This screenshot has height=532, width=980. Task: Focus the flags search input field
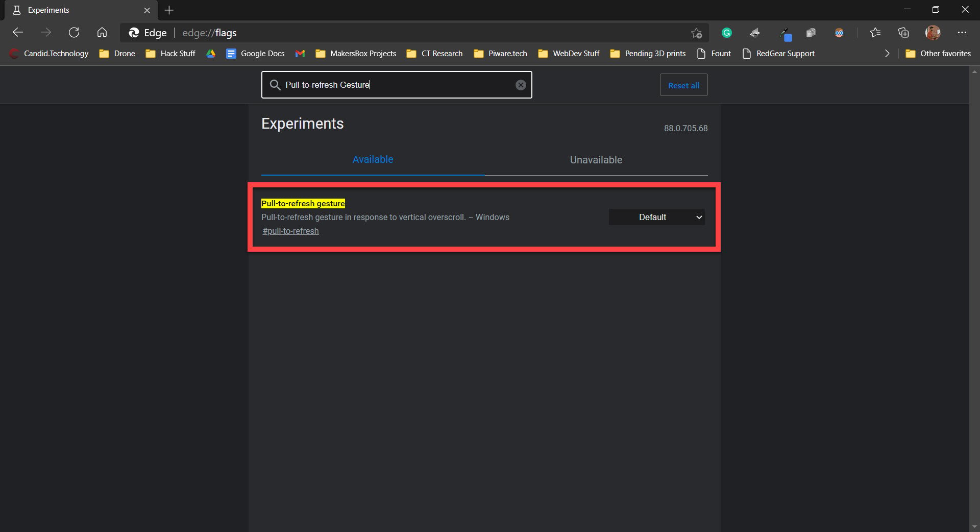tap(397, 85)
